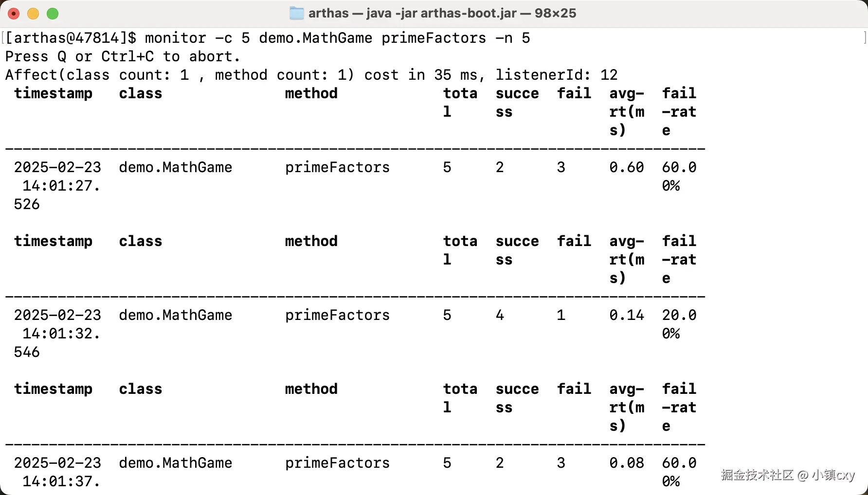Click the avg-rt value 0.08
868x495 pixels.
click(626, 463)
